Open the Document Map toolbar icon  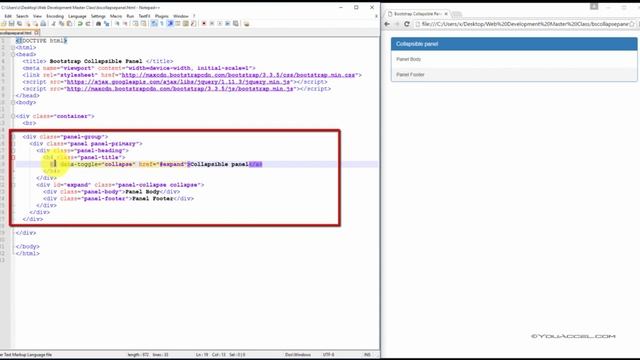(186, 24)
